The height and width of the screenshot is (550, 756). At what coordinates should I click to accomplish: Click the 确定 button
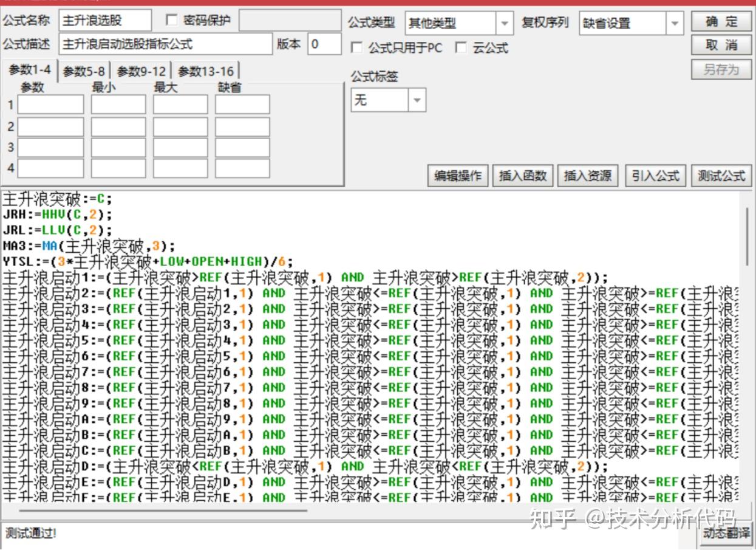pyautogui.click(x=721, y=22)
